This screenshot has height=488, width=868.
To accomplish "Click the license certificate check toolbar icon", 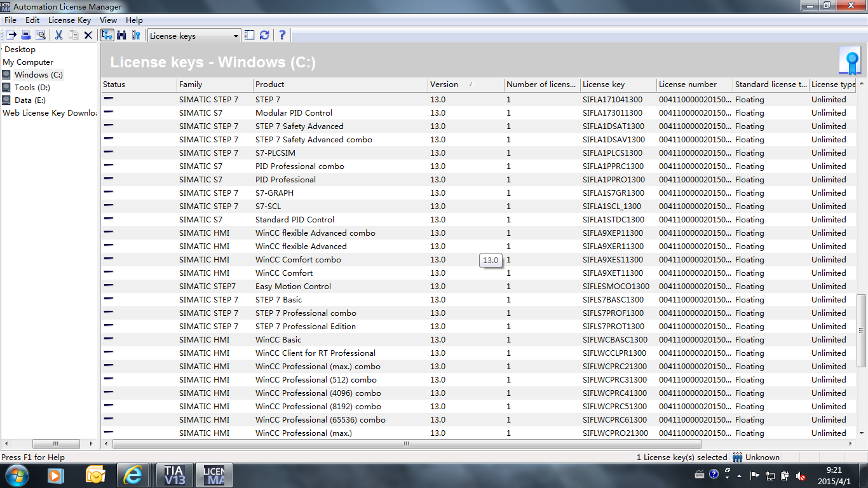I will click(x=135, y=36).
